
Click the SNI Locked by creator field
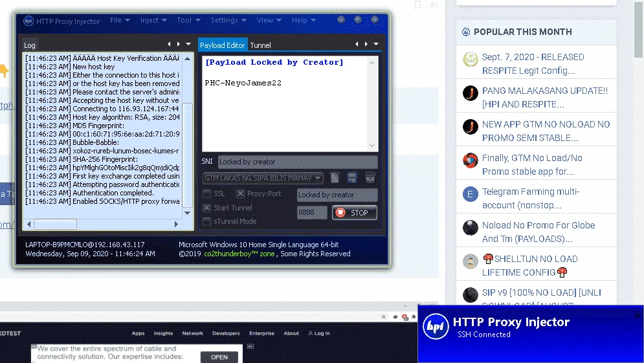point(297,162)
